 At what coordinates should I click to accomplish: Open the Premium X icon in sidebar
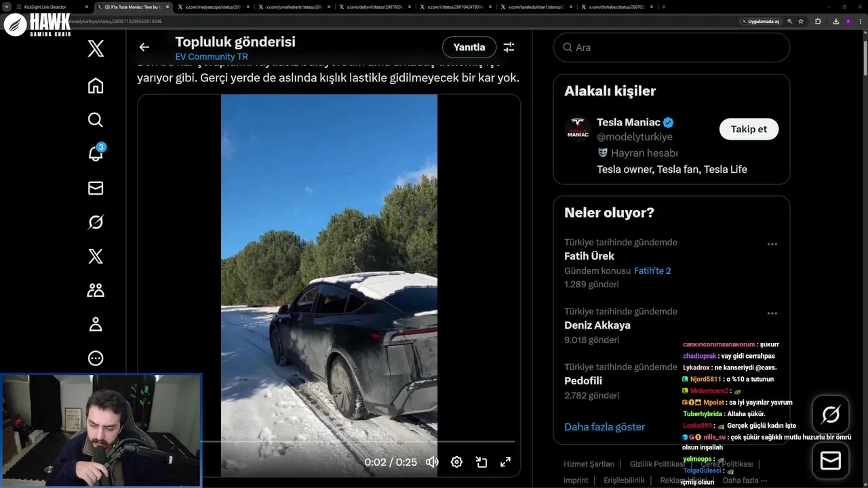[96, 256]
